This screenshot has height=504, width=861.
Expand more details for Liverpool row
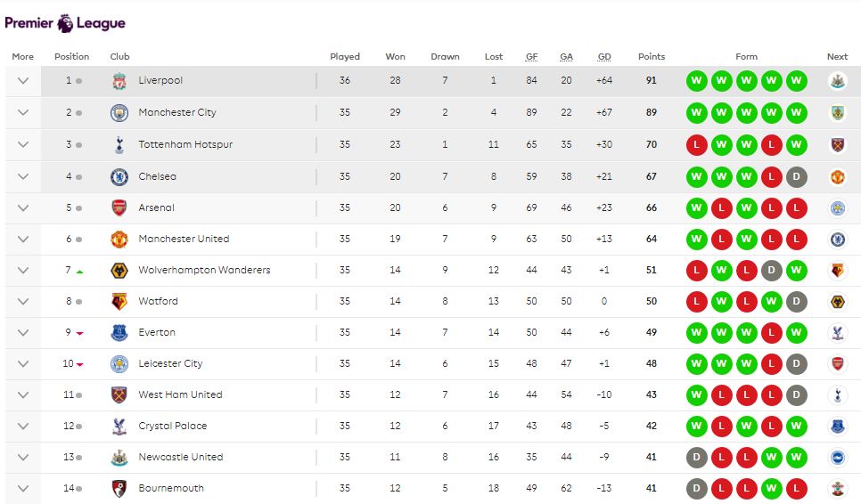pyautogui.click(x=23, y=81)
